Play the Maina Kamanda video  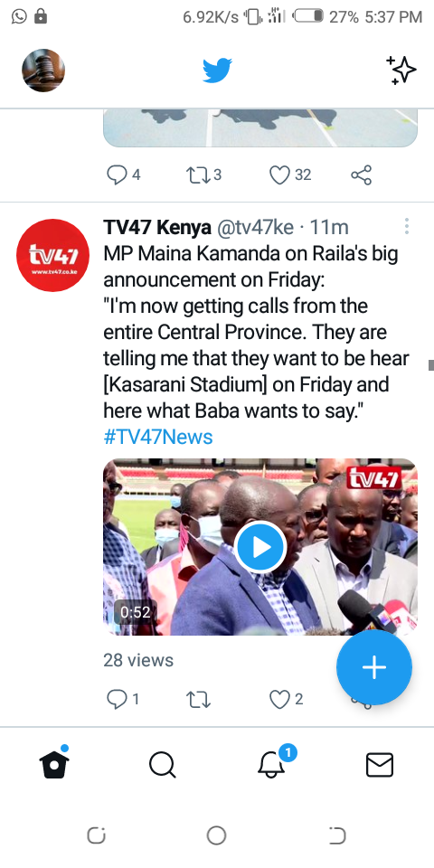coord(260,547)
